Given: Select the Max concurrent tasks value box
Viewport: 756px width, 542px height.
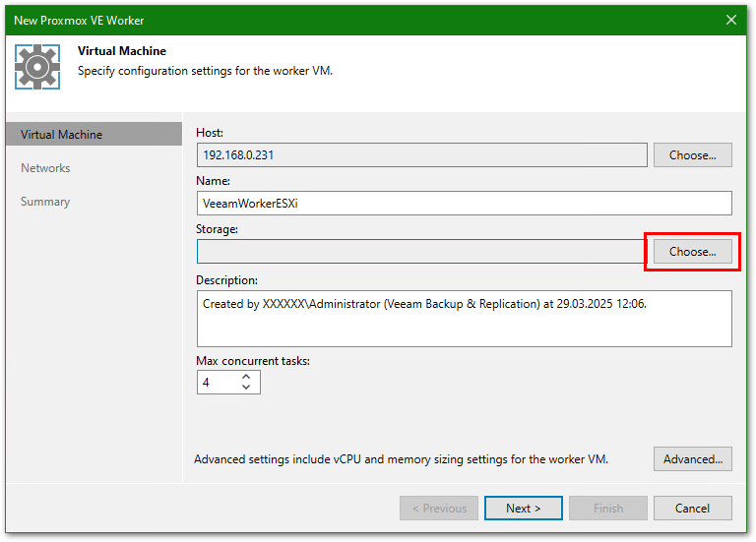Looking at the screenshot, I should pos(217,382).
